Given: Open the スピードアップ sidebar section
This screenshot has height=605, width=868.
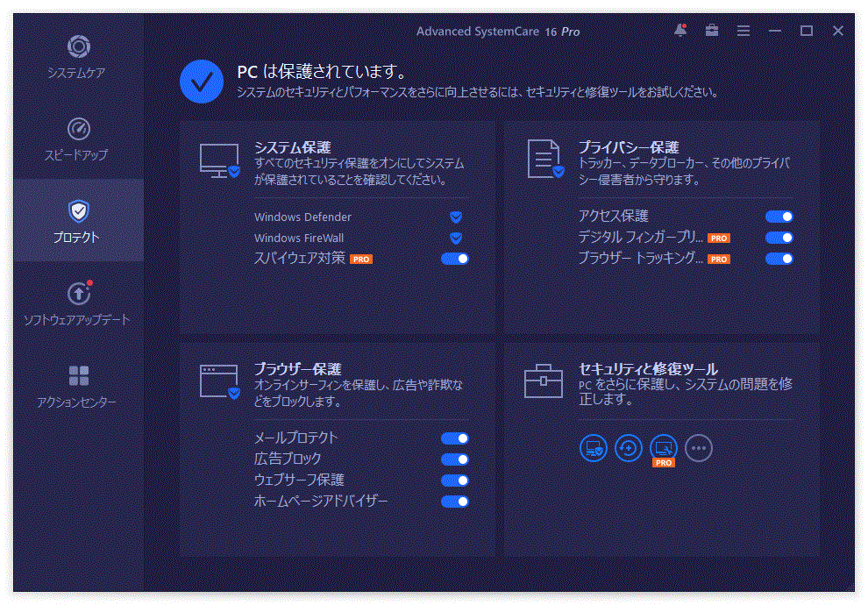Looking at the screenshot, I should 78,139.
